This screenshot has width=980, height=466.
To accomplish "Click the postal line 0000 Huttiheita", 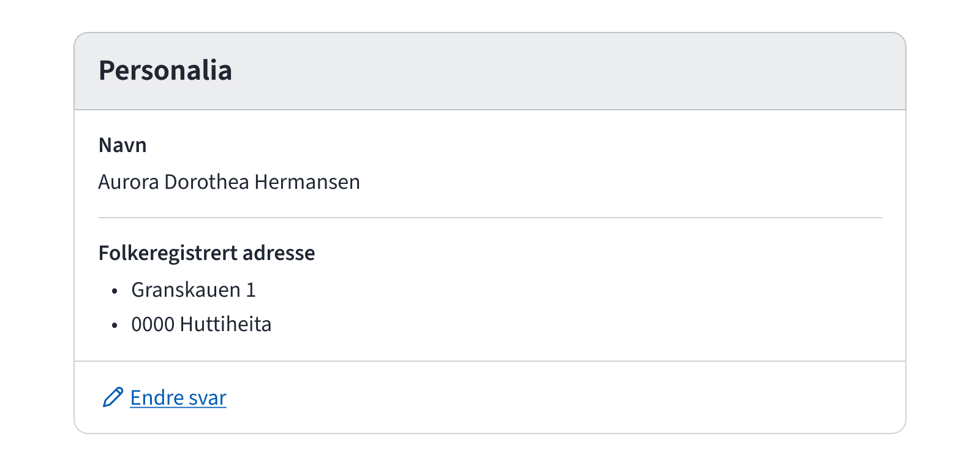I will (202, 324).
